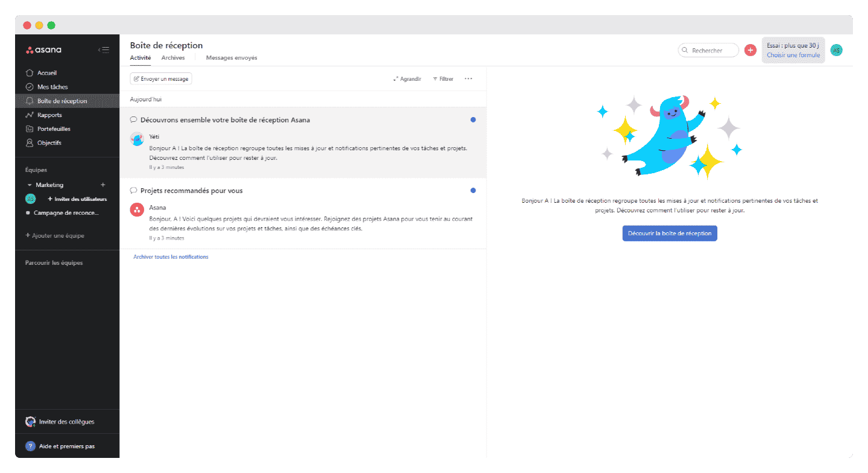The image size is (868, 473).
Task: Click the Rechercher search field
Action: [708, 50]
